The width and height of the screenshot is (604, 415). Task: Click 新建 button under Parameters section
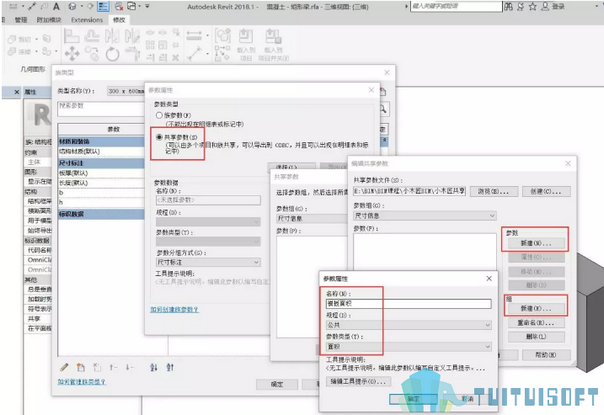pos(536,243)
